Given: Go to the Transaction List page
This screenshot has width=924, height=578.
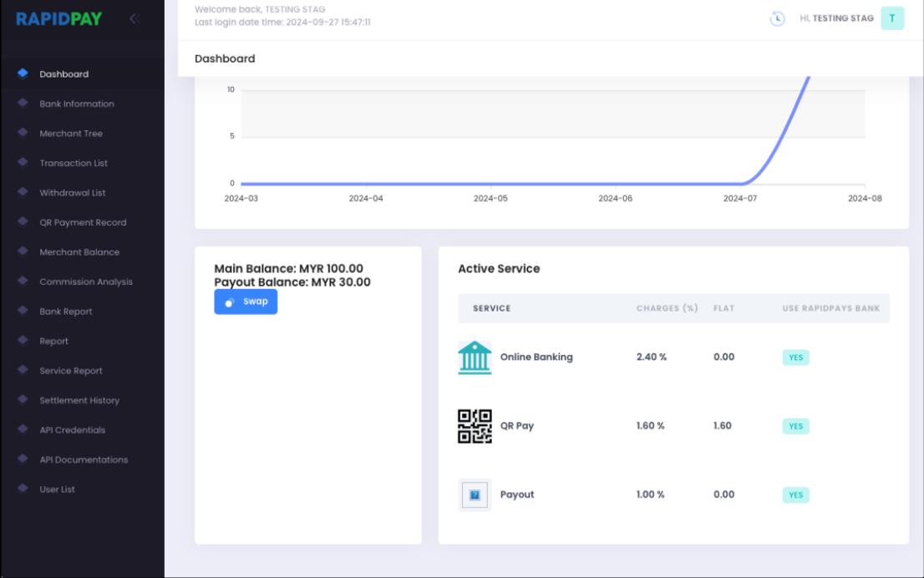Looking at the screenshot, I should coord(74,163).
